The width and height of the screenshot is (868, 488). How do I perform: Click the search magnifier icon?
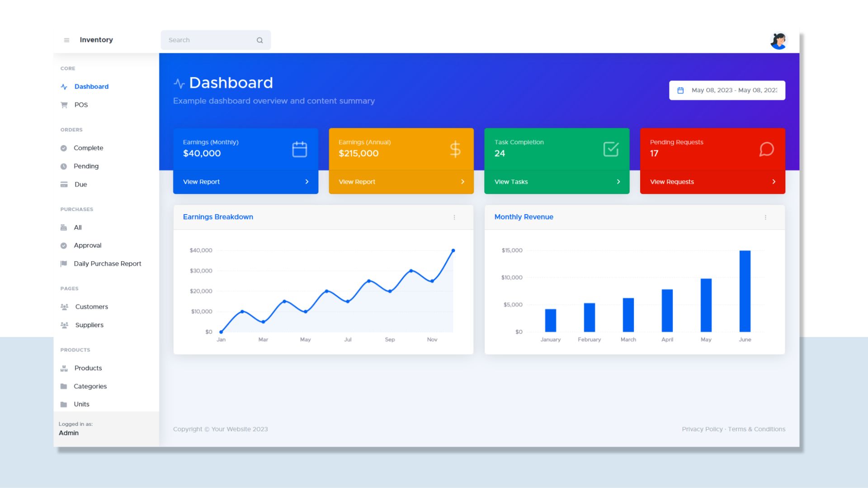coord(259,40)
